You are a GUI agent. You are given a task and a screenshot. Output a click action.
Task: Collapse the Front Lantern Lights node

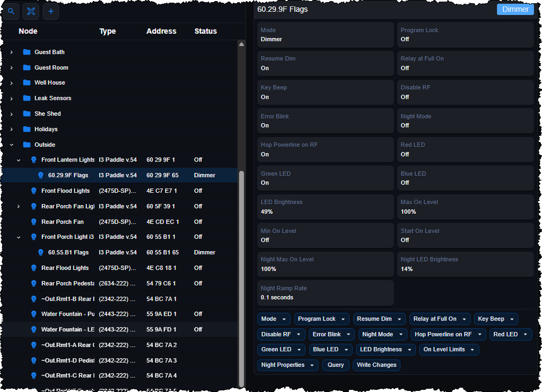[x=18, y=160]
